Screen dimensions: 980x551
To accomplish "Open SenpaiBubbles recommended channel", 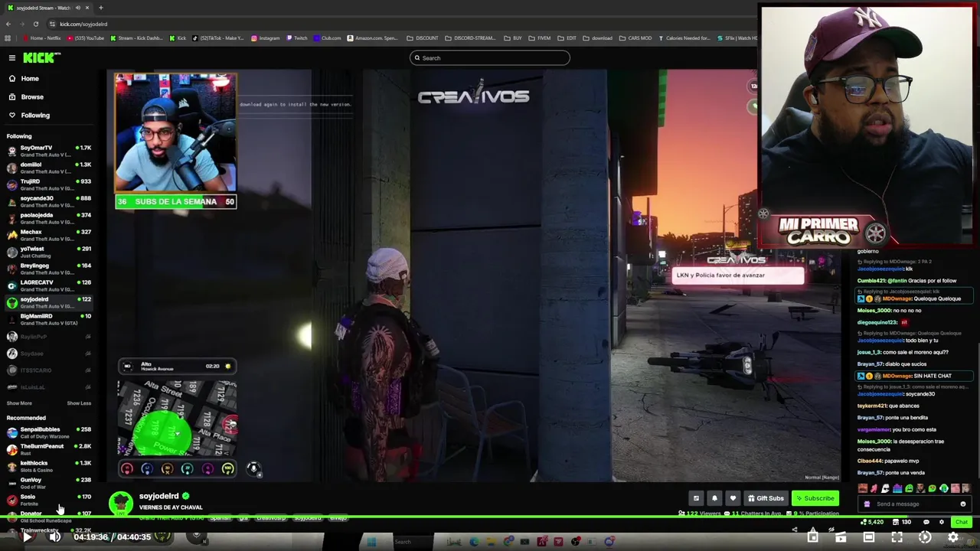I will [x=49, y=432].
